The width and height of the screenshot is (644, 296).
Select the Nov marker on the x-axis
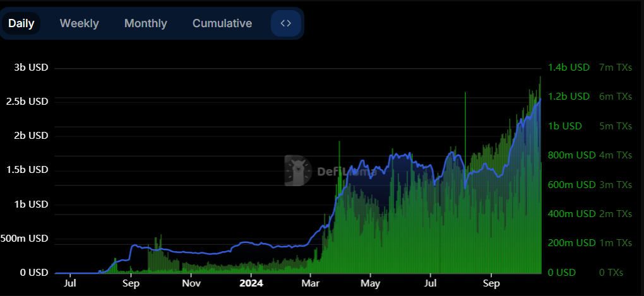(191, 283)
